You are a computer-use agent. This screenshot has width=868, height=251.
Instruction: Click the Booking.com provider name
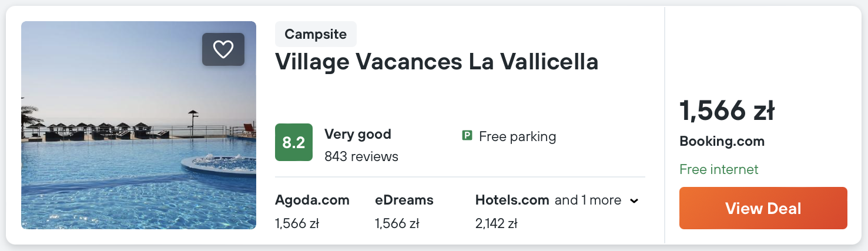click(x=722, y=142)
